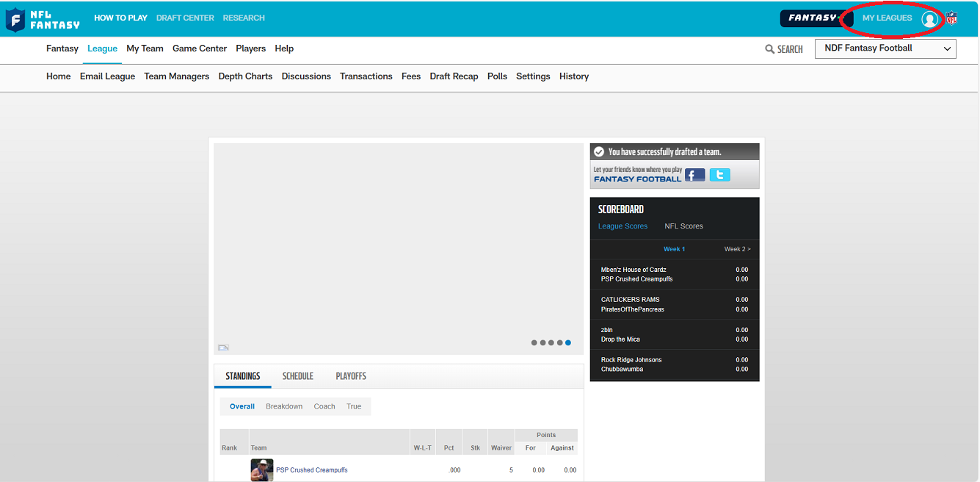Open Draft Recap in league menu
980x482 pixels.
click(454, 76)
